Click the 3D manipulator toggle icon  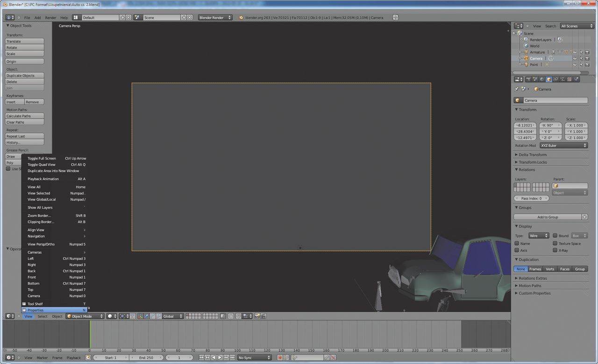pyautogui.click(x=140, y=316)
